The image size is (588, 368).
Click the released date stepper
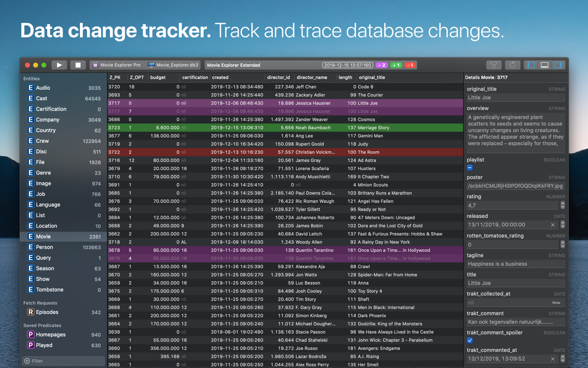[562, 225]
